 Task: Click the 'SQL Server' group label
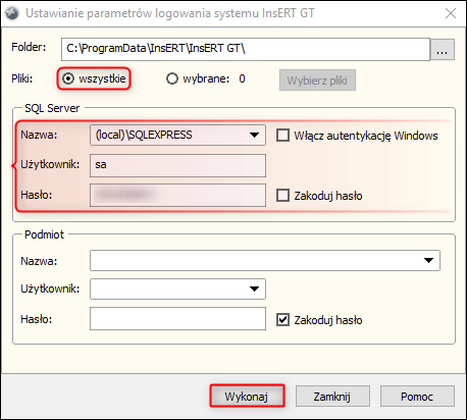coord(52,108)
